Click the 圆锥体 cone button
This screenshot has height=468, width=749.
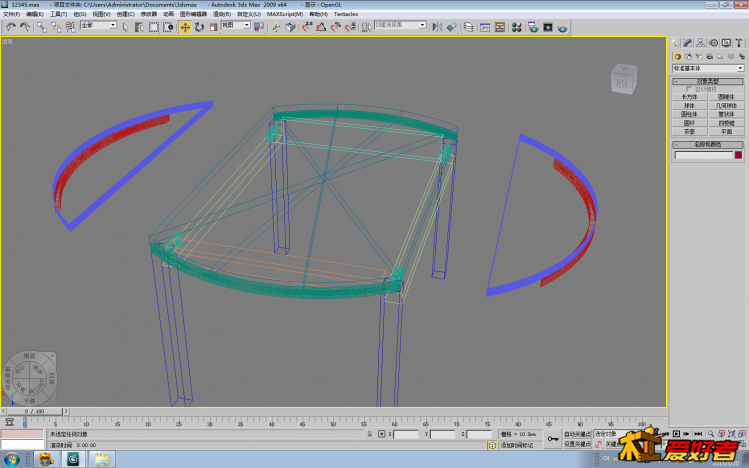(x=726, y=97)
